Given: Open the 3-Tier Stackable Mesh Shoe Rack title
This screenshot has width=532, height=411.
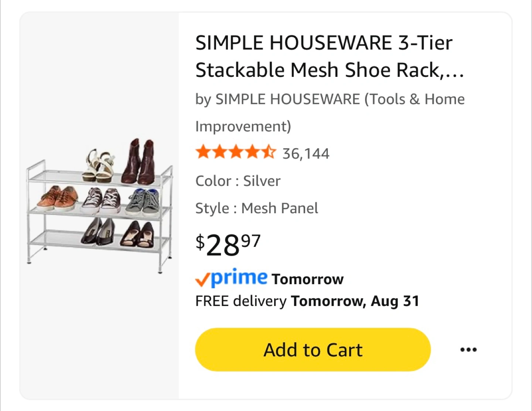Looking at the screenshot, I should click(x=329, y=56).
